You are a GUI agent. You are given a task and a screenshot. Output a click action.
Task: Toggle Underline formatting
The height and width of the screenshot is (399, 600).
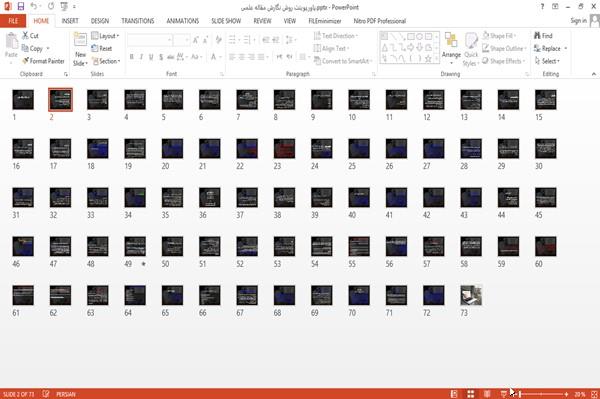pos(151,57)
